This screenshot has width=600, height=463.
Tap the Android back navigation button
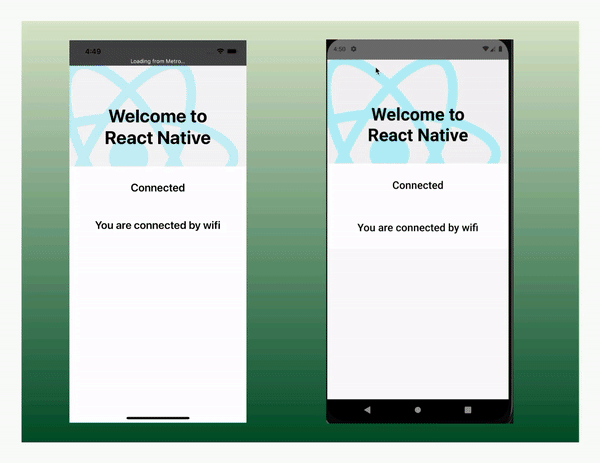[367, 410]
